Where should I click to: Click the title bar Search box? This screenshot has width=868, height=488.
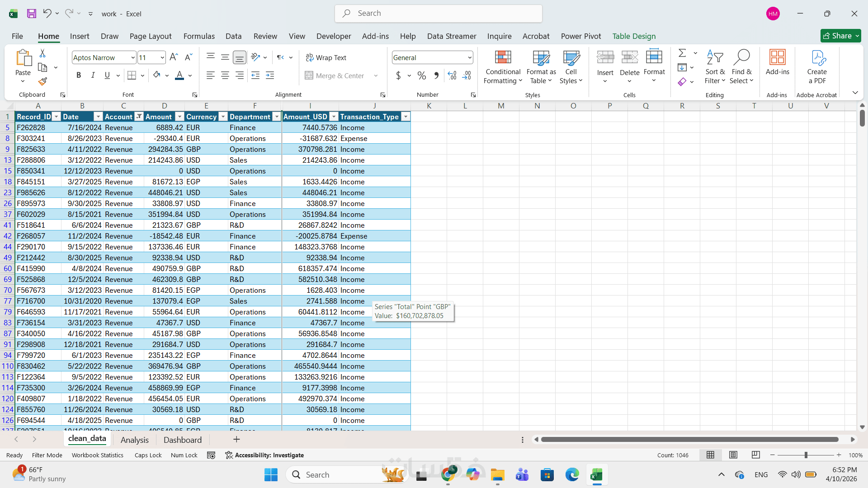[438, 14]
